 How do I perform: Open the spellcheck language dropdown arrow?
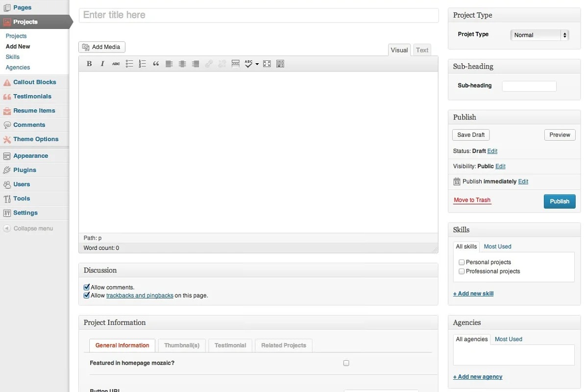pos(257,64)
